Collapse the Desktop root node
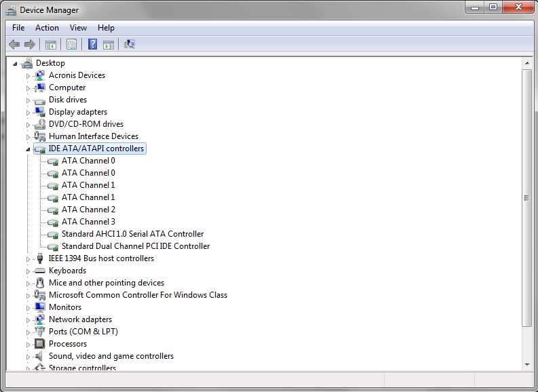The height and width of the screenshot is (392, 538). click(15, 64)
